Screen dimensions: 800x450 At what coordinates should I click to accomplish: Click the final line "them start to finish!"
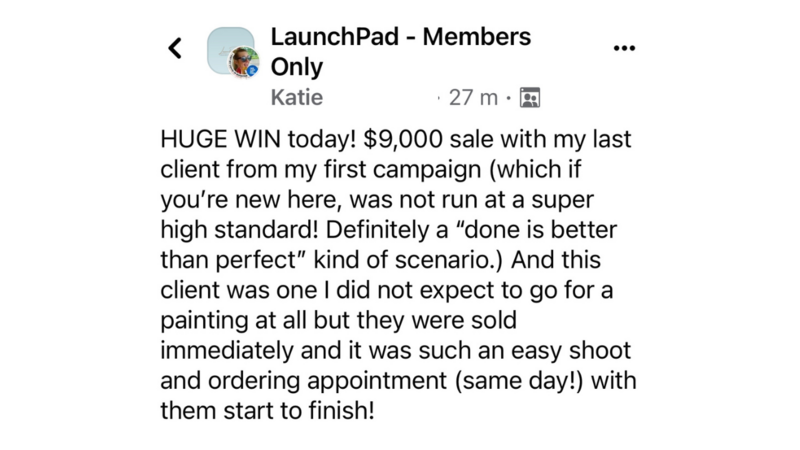click(267, 411)
